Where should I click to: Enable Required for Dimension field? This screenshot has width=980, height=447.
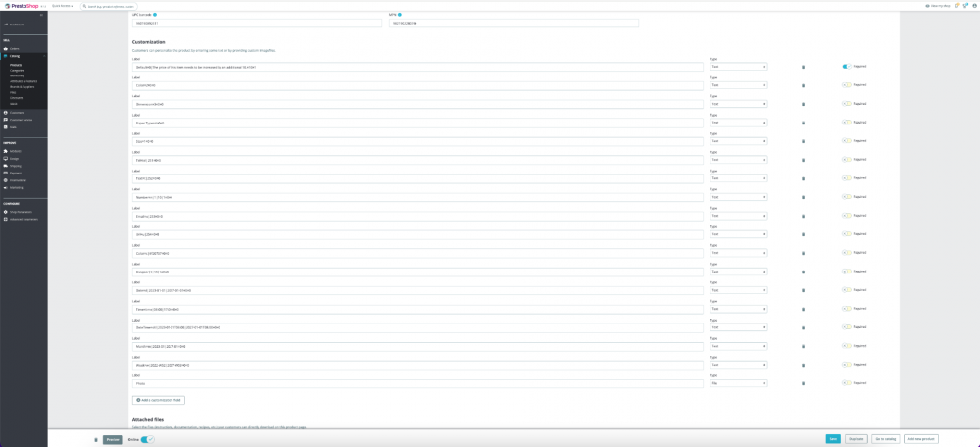[847, 103]
